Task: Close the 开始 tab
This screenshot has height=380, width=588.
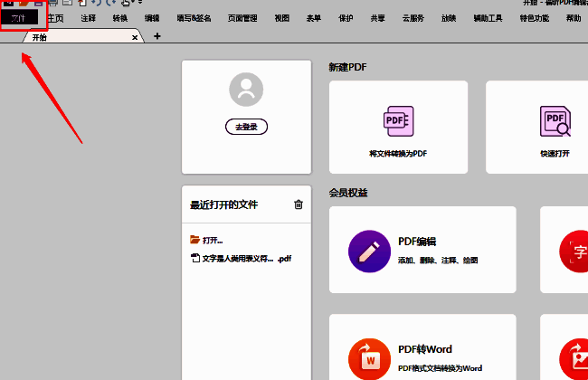Action: coord(135,37)
